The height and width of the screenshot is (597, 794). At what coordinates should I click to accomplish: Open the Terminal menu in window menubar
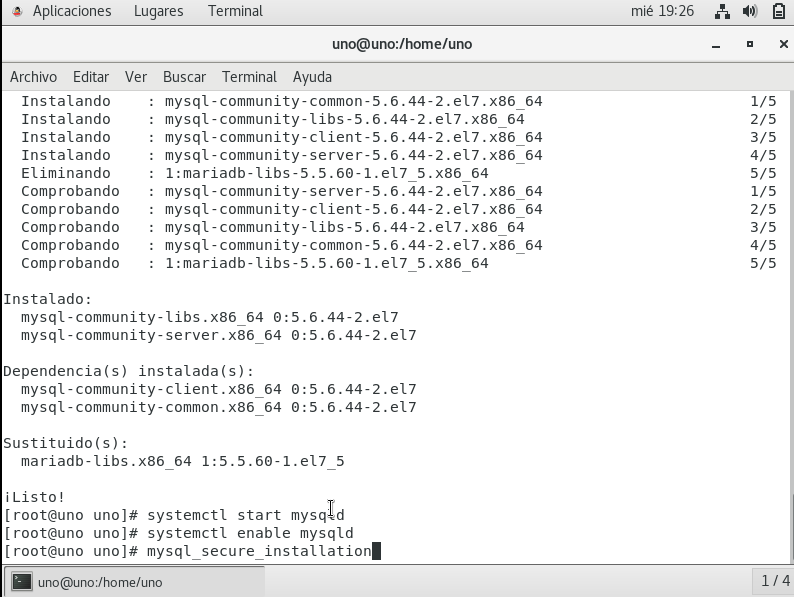click(x=250, y=77)
